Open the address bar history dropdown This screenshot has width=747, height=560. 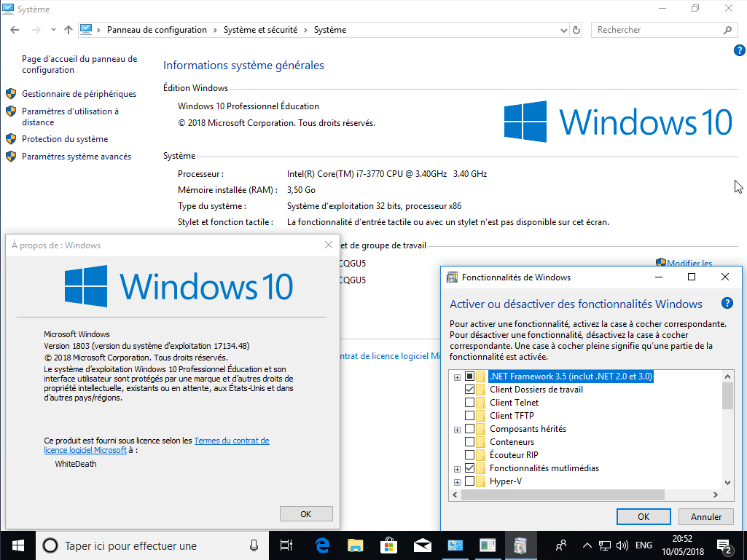[x=564, y=30]
